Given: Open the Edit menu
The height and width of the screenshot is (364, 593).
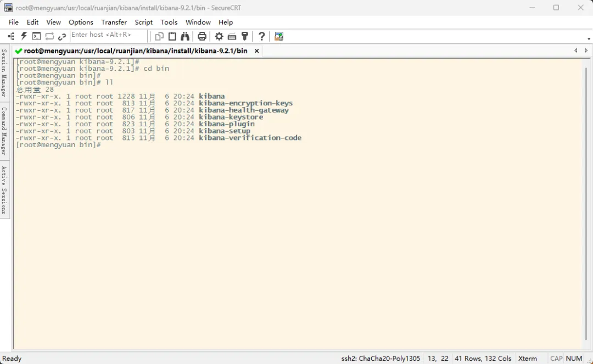Looking at the screenshot, I should (x=32, y=23).
